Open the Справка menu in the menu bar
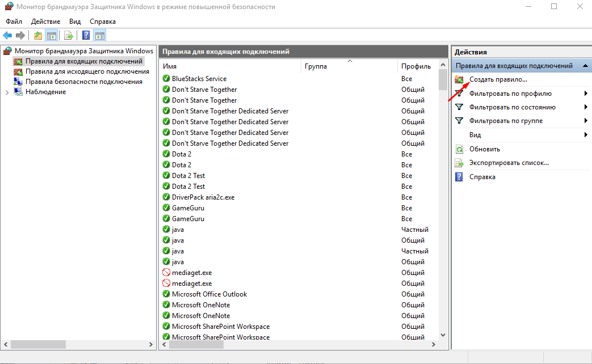Image resolution: width=592 pixels, height=364 pixels. tap(103, 22)
